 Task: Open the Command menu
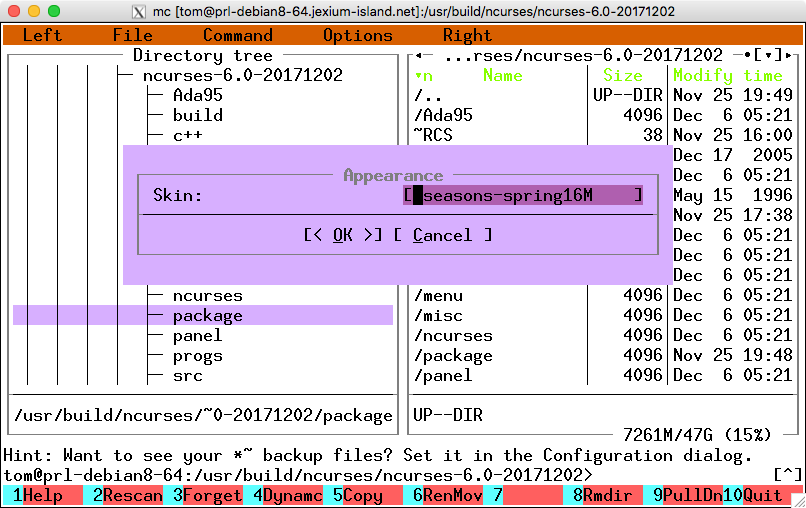[x=237, y=35]
